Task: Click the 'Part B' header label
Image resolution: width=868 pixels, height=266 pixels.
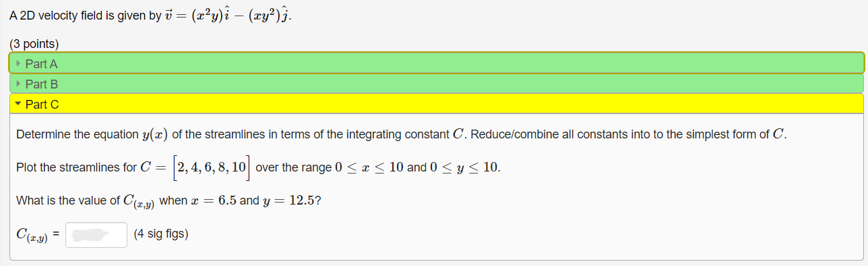Action: 41,84
